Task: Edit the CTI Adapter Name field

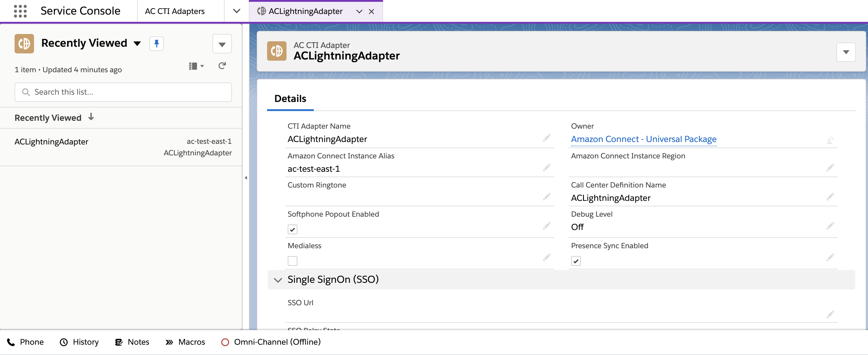Action: click(x=547, y=138)
